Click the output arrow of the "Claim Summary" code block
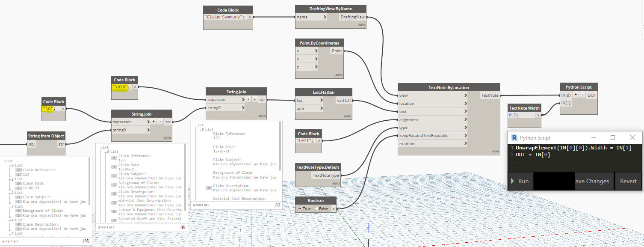The height and width of the screenshot is (247, 644). pyautogui.click(x=250, y=17)
